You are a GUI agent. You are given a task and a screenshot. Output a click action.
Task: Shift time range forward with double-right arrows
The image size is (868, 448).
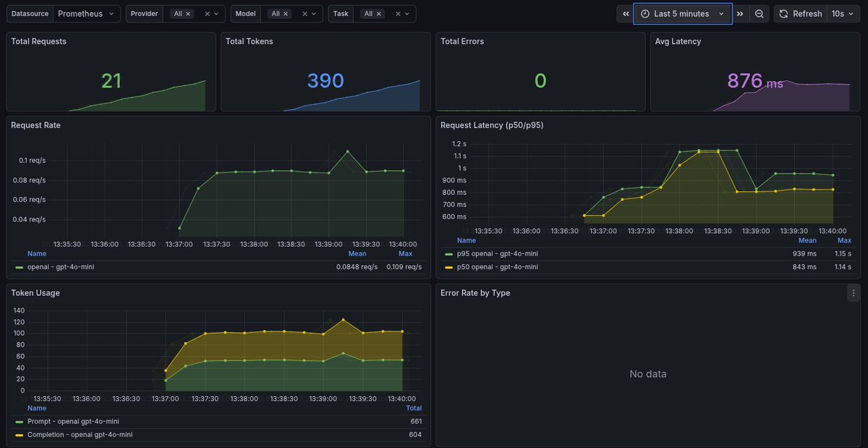click(x=740, y=14)
